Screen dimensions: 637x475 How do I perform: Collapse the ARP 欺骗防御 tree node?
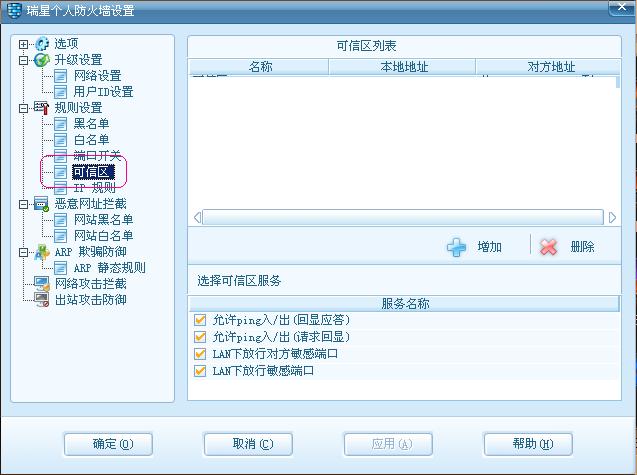(x=24, y=252)
